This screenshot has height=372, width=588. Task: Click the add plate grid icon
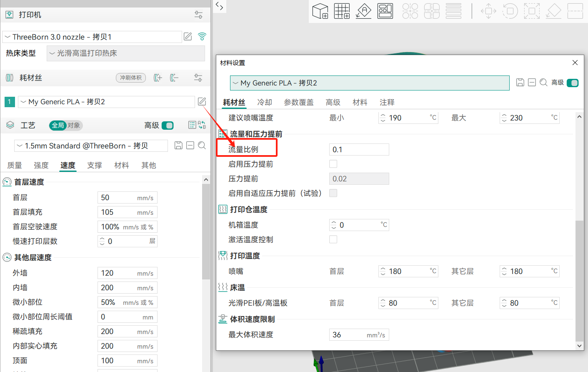coord(342,11)
